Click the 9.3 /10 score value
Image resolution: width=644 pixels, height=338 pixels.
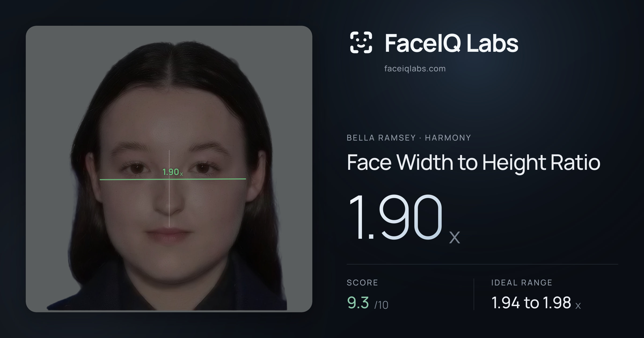point(368,303)
